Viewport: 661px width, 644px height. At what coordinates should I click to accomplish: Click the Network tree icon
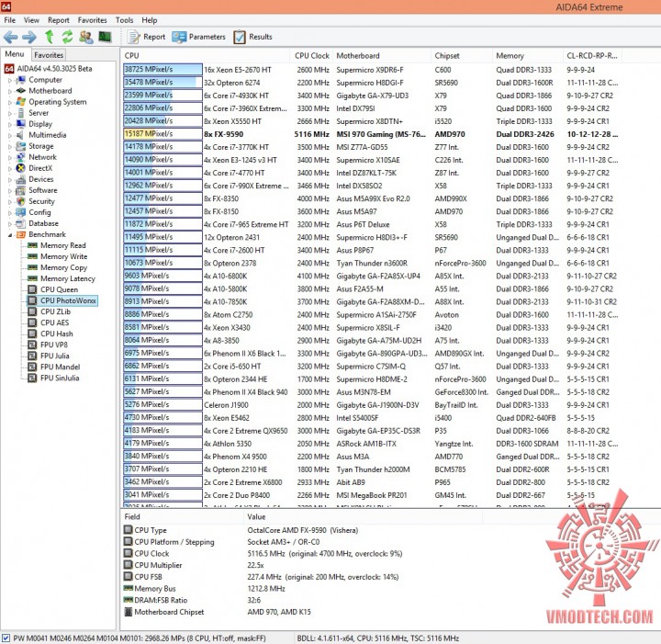(x=20, y=157)
